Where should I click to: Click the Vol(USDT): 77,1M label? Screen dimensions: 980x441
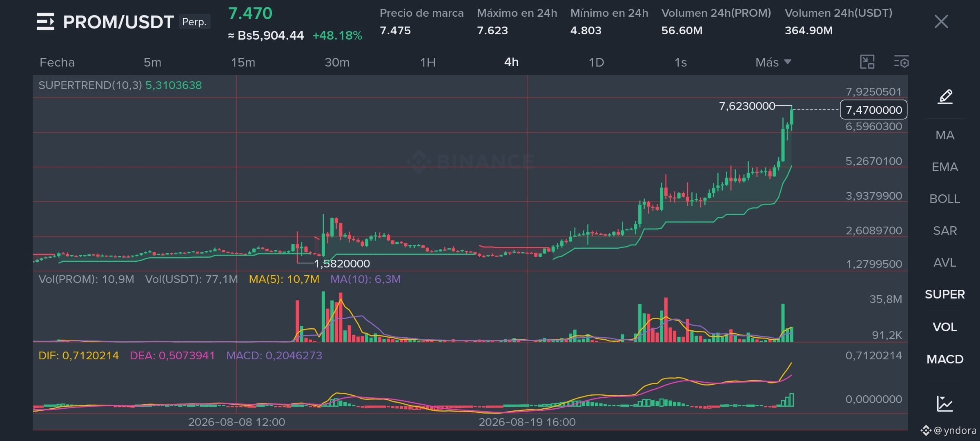pyautogui.click(x=192, y=279)
